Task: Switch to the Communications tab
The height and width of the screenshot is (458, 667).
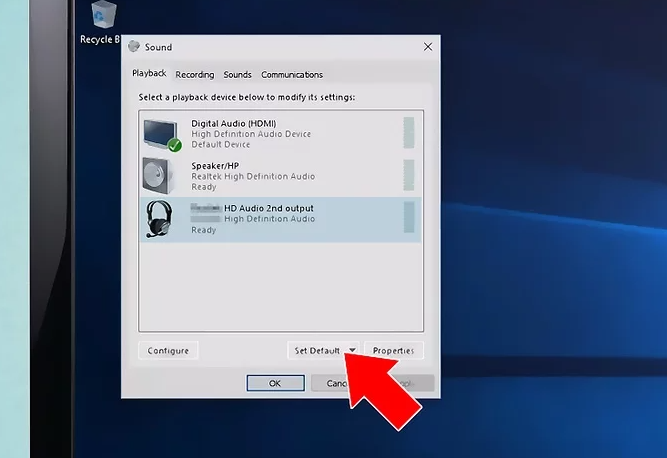Action: coord(292,75)
